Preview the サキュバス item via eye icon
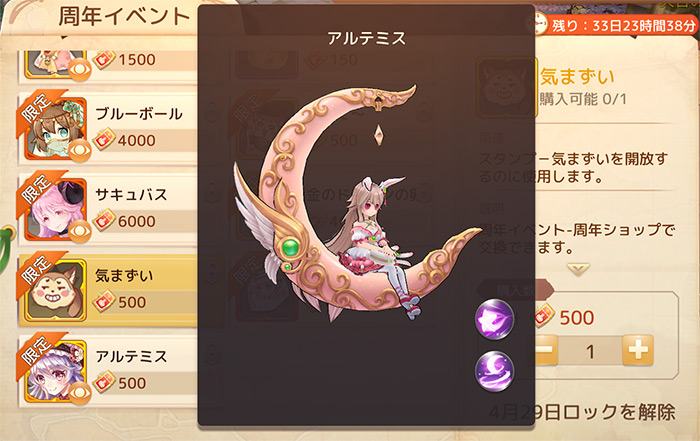The image size is (700, 441). [80, 231]
